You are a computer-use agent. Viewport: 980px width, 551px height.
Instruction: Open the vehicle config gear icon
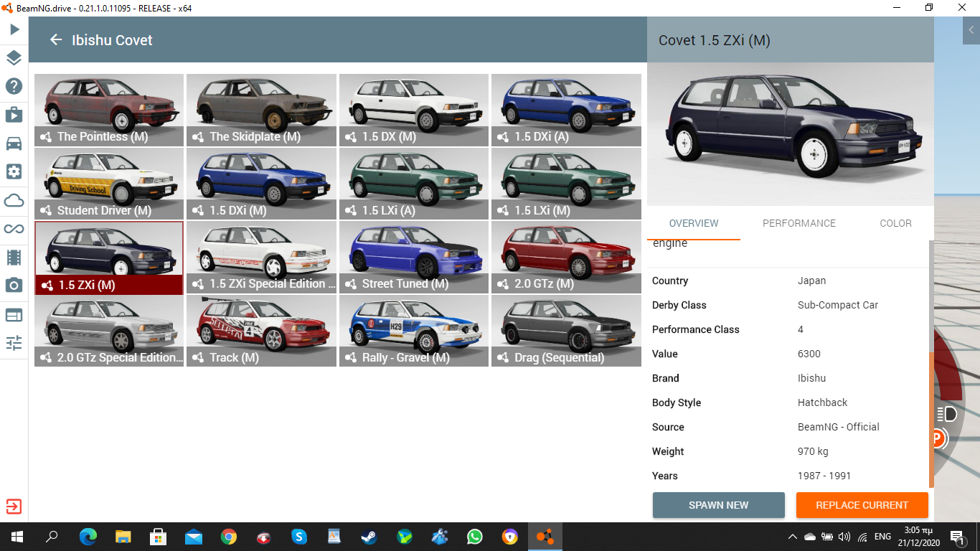[x=14, y=172]
